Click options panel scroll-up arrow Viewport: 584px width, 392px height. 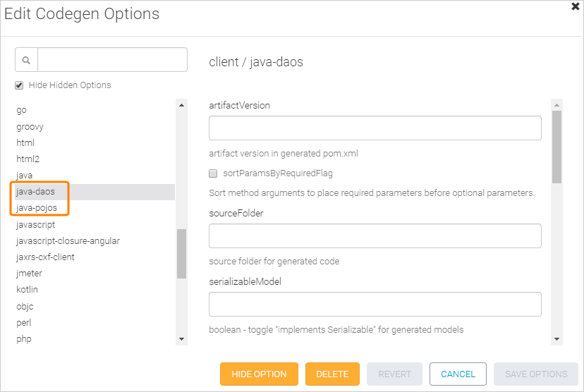pyautogui.click(x=556, y=105)
